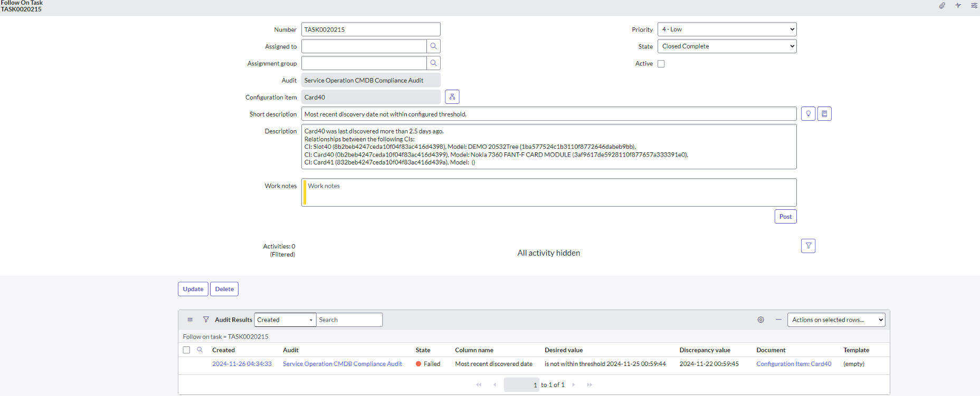Open the activity filter funnel icon

[x=808, y=246]
